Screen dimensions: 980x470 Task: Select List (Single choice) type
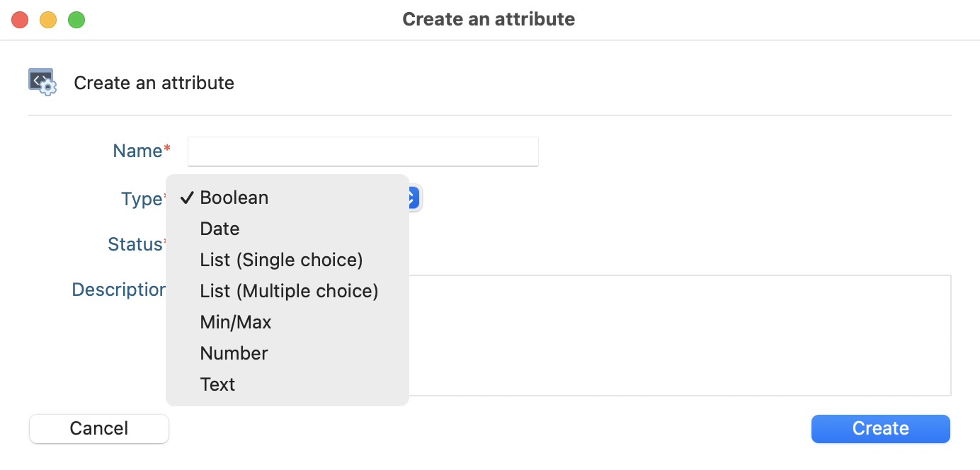[x=281, y=260]
